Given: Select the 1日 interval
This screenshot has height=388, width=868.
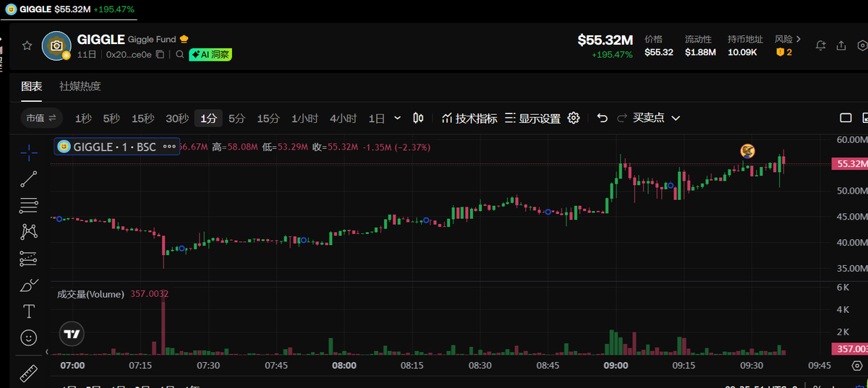Looking at the screenshot, I should click(x=377, y=118).
